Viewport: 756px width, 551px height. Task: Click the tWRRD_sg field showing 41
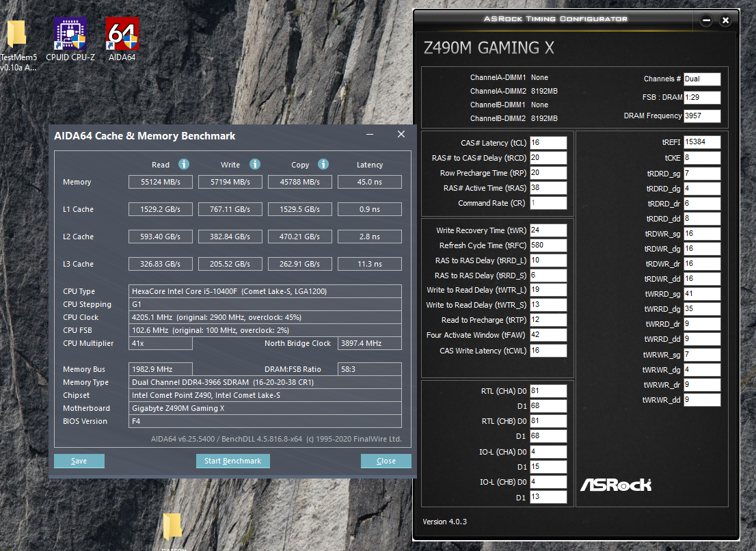coord(702,293)
